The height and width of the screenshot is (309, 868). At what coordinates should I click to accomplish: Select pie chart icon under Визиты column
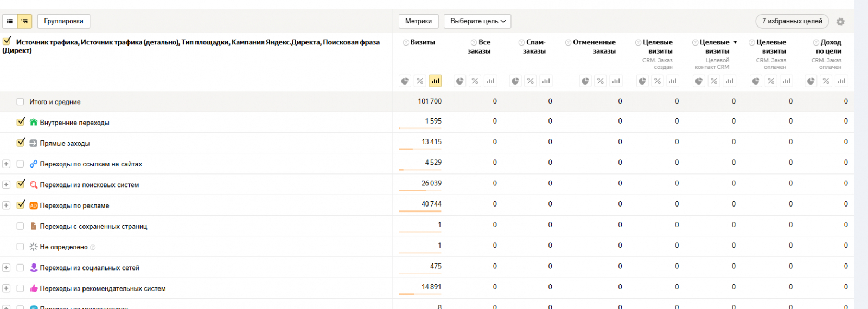(x=405, y=81)
